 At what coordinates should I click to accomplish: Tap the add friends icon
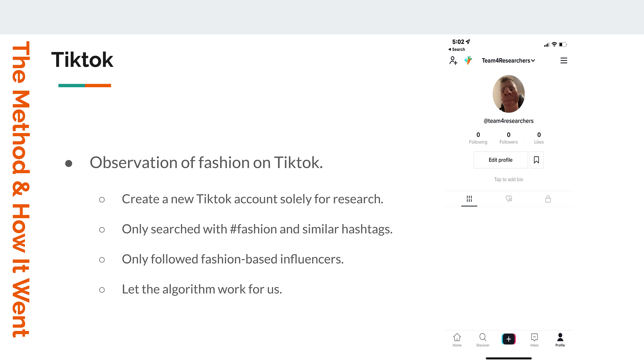[453, 61]
